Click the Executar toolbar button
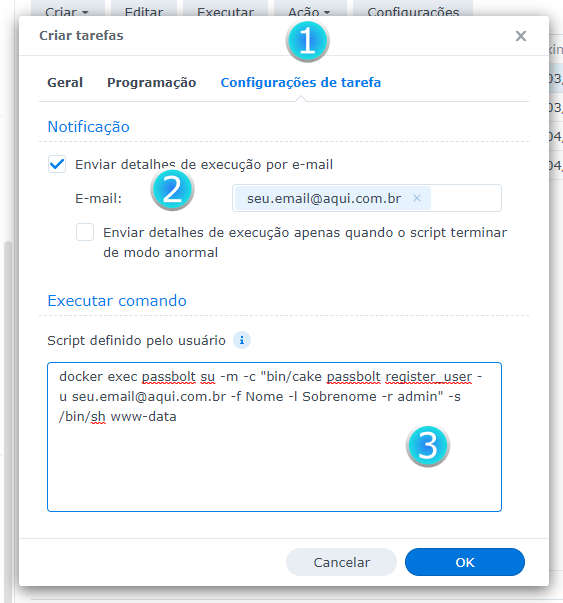563x603 pixels. pyautogui.click(x=225, y=8)
